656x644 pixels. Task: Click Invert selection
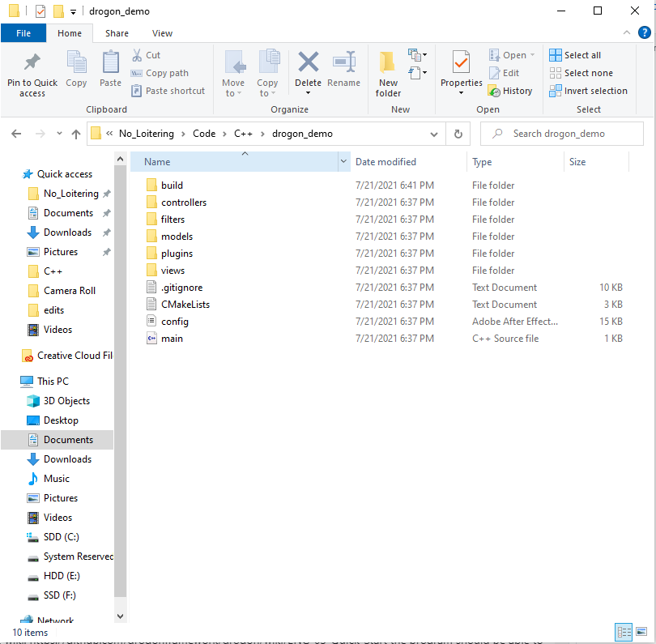588,91
